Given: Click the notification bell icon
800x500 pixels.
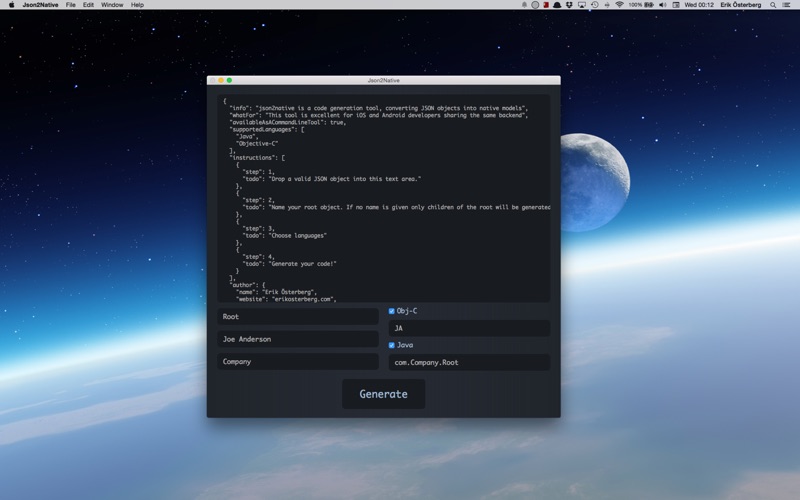Looking at the screenshot, I should 524,5.
